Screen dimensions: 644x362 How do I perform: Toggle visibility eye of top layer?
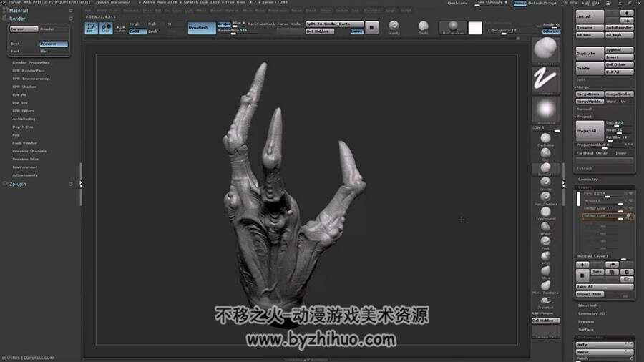631,193
